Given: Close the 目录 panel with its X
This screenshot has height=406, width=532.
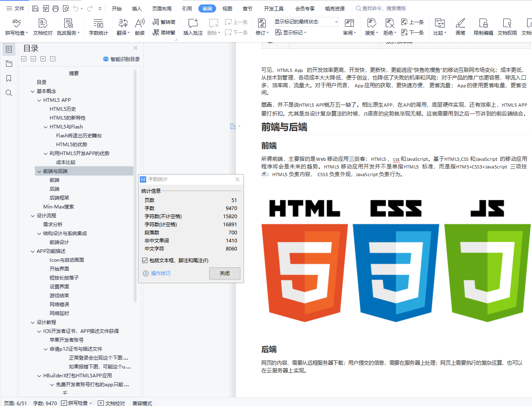Looking at the screenshot, I should 136,48.
